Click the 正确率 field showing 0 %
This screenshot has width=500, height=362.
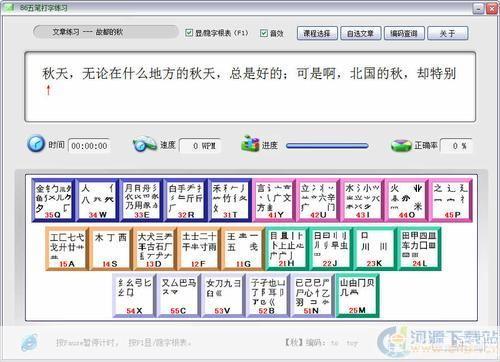(x=456, y=146)
